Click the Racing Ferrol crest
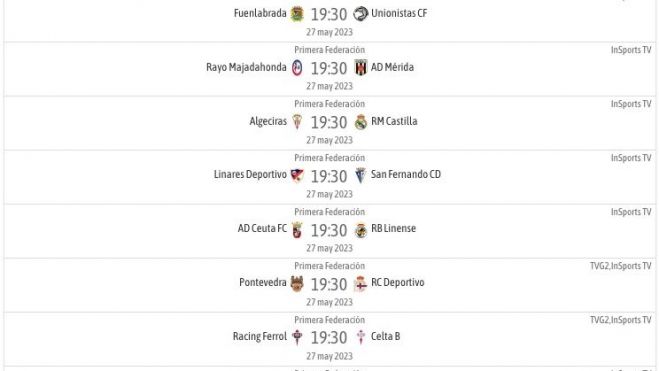The width and height of the screenshot is (659, 371). [297, 337]
